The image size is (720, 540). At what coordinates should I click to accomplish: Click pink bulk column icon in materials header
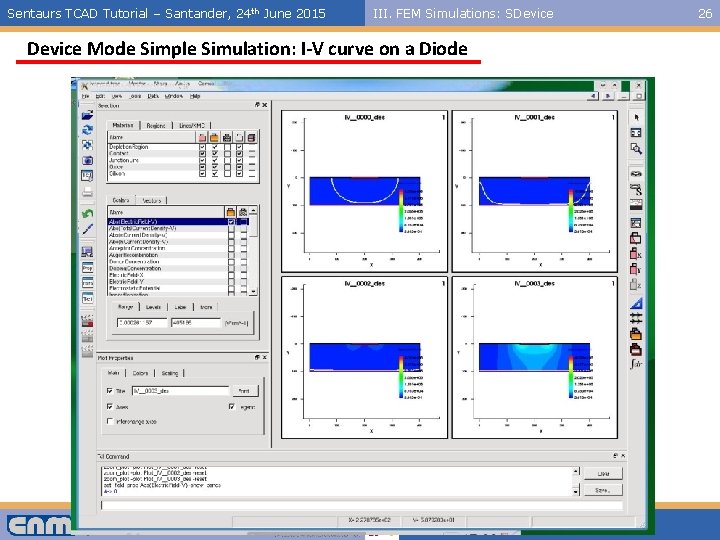tap(202, 137)
